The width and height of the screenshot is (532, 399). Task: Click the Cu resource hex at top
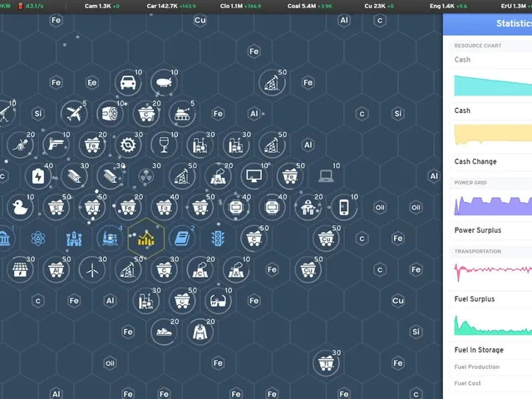[x=199, y=20]
